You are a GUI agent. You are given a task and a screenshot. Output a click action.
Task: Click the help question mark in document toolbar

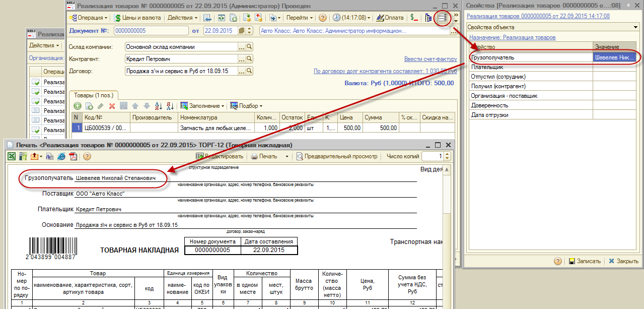[x=323, y=18]
